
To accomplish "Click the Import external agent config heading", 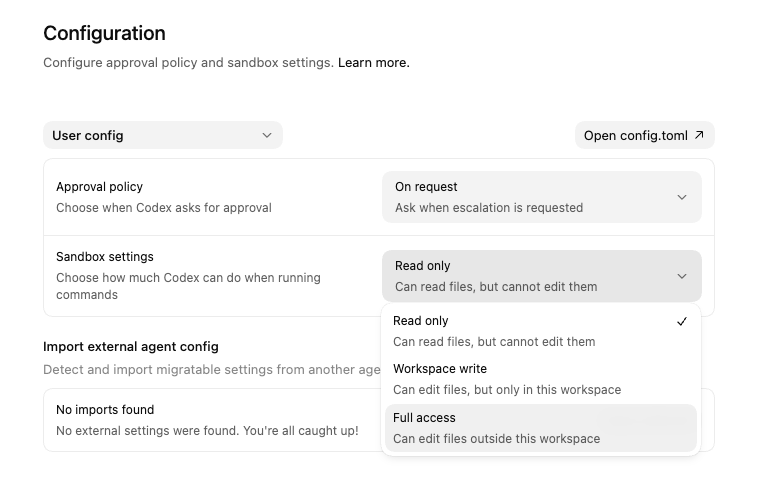I will (x=130, y=347).
